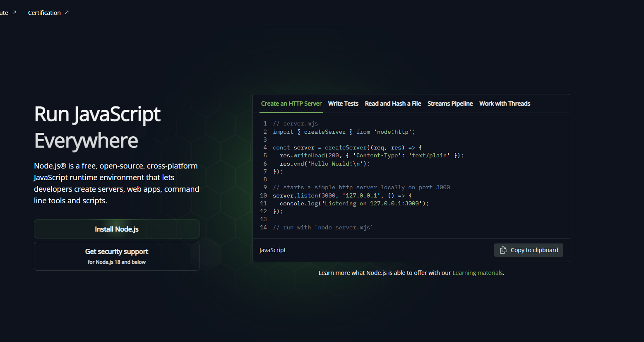Screen dimensions: 644x342
Task: Click the res.writeHead(200 code line
Action: point(372,156)
